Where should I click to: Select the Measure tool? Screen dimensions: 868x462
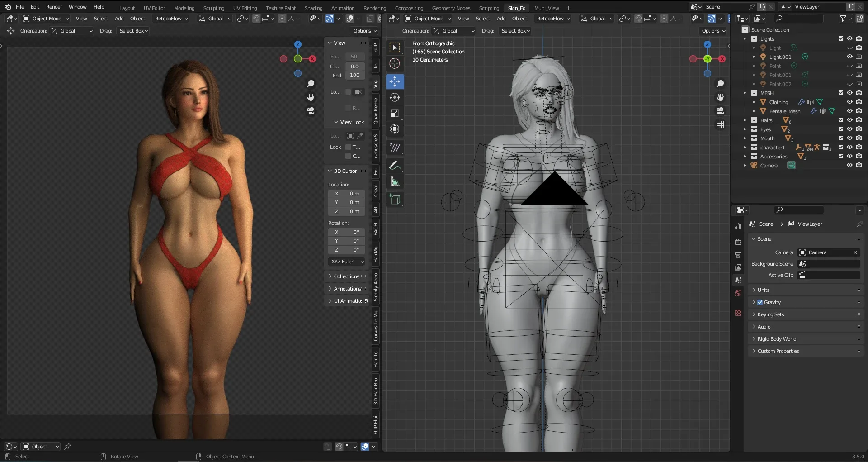395,182
